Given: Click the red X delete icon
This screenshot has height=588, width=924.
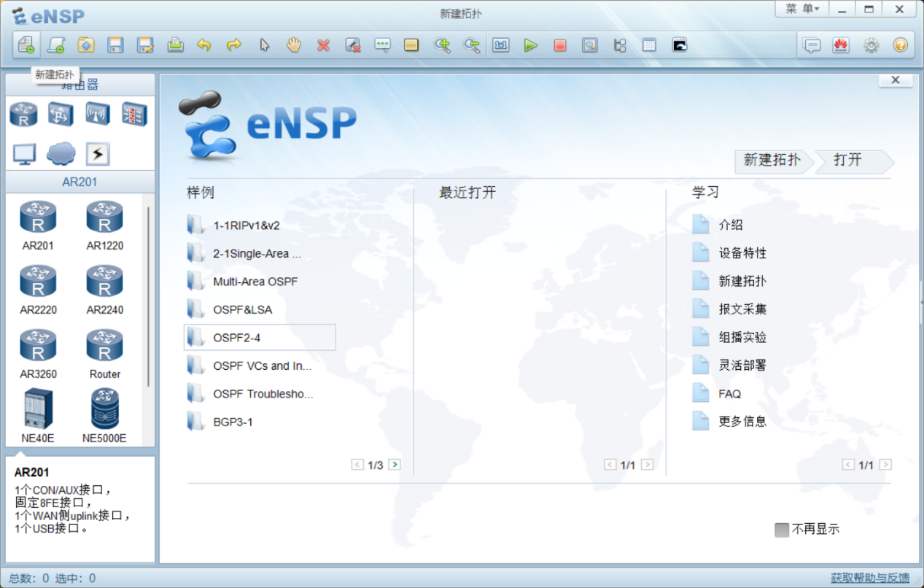Looking at the screenshot, I should click(x=323, y=45).
